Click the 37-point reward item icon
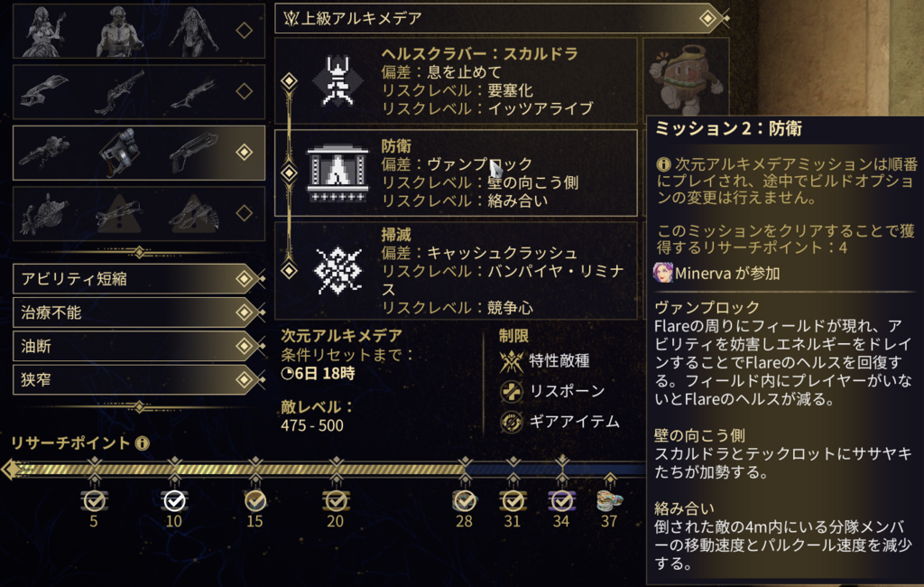 click(x=610, y=500)
